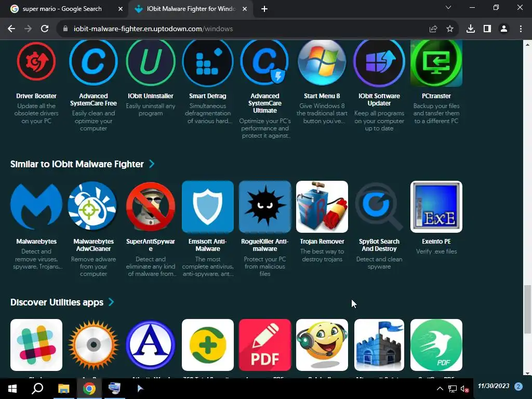Click the Smart Defrag title link

coord(208,96)
